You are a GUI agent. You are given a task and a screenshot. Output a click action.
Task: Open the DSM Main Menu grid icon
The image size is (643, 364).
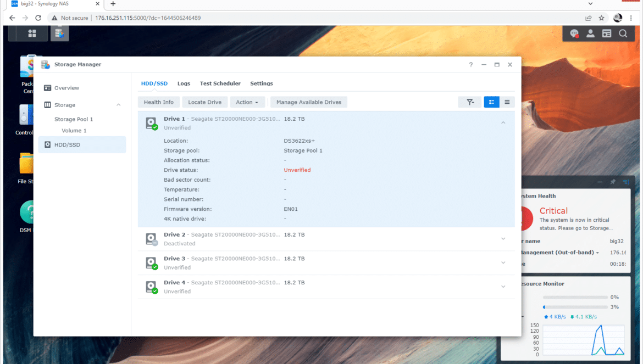(x=32, y=33)
